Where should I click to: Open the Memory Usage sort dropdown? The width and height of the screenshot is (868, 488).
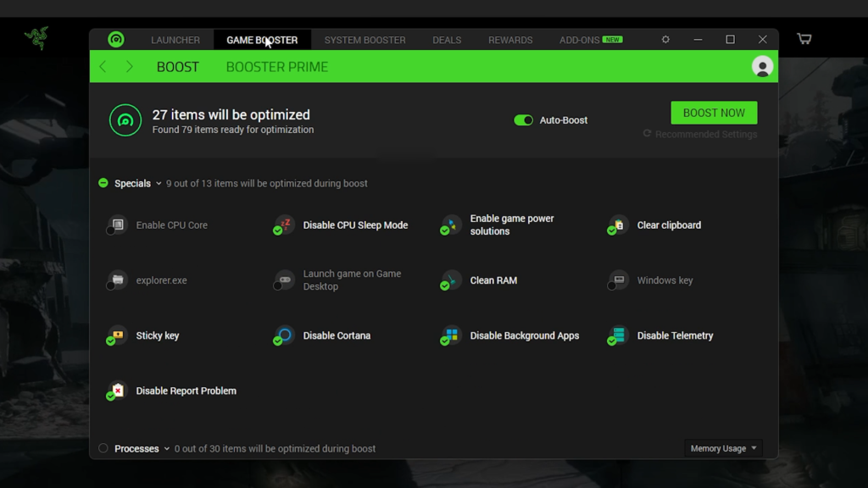pos(723,448)
